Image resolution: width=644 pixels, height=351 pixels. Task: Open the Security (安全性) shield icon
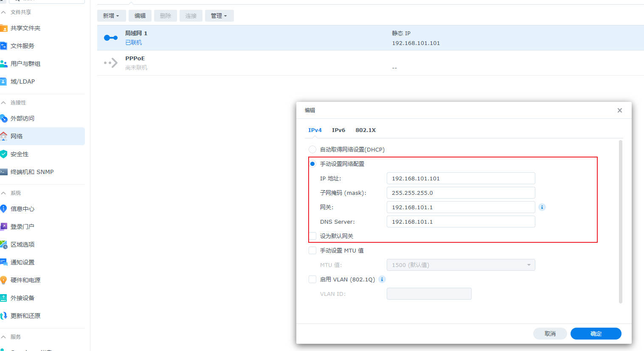point(3,154)
